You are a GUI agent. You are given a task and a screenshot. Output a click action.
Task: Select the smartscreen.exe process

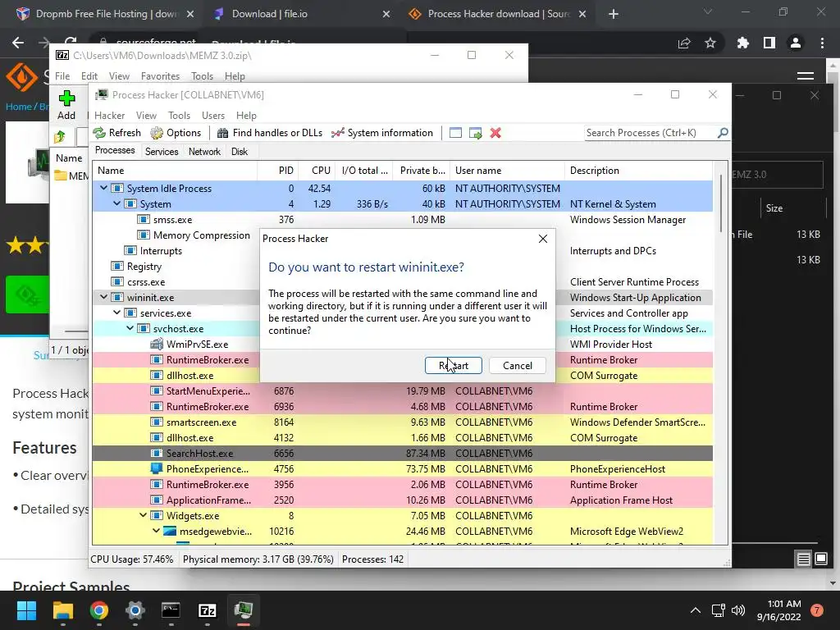pyautogui.click(x=402, y=422)
